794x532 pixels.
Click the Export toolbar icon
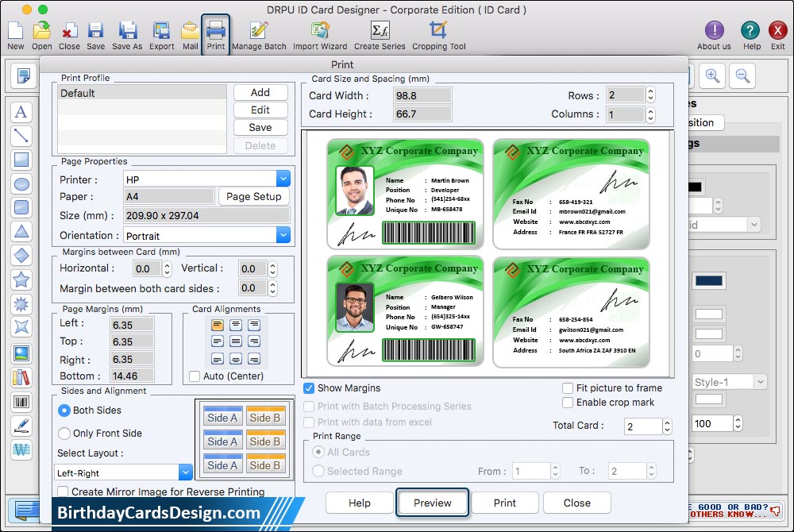point(161,35)
